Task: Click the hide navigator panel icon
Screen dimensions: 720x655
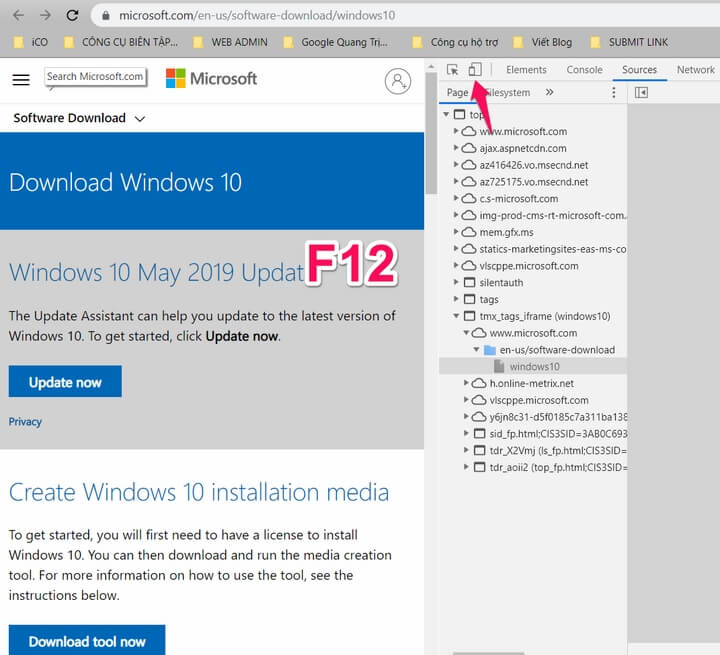Action: 641,93
